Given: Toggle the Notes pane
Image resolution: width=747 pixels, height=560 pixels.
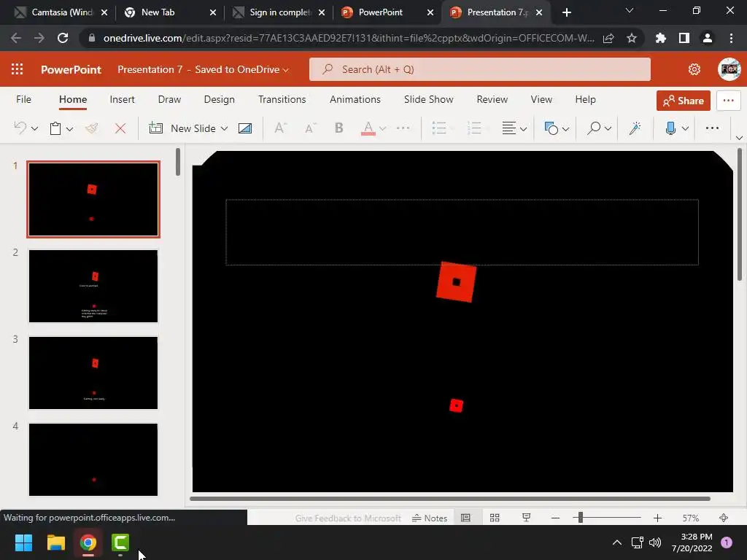Looking at the screenshot, I should pyautogui.click(x=429, y=518).
